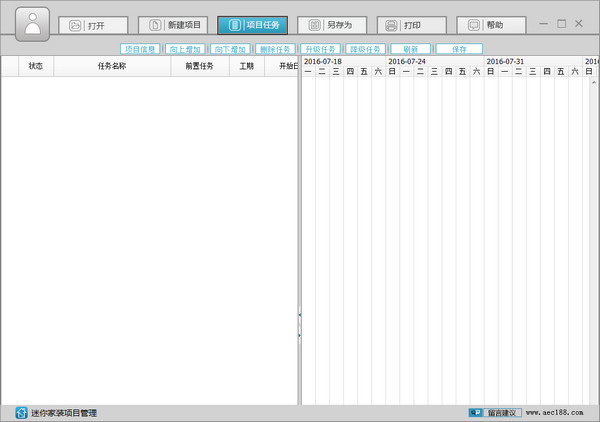Demote task using 降级任务

click(365, 49)
